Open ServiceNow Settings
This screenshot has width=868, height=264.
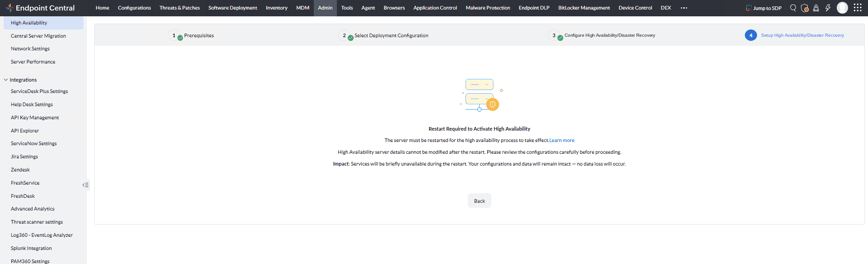point(34,143)
